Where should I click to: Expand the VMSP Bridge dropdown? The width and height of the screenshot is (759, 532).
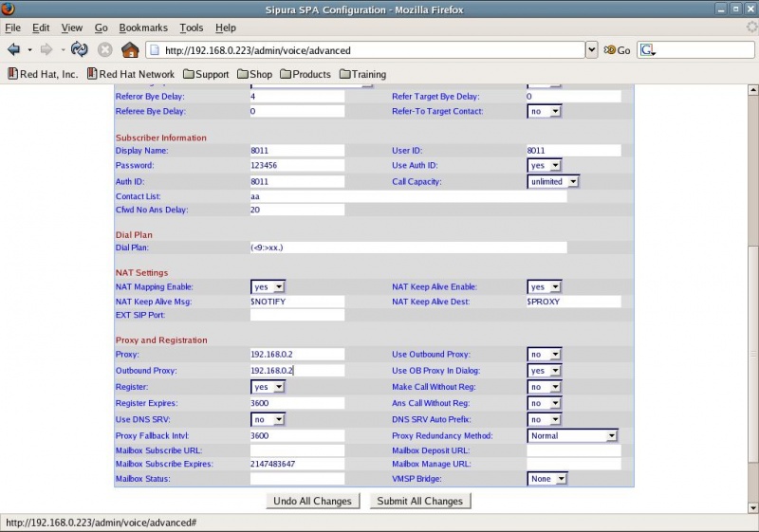[547, 479]
